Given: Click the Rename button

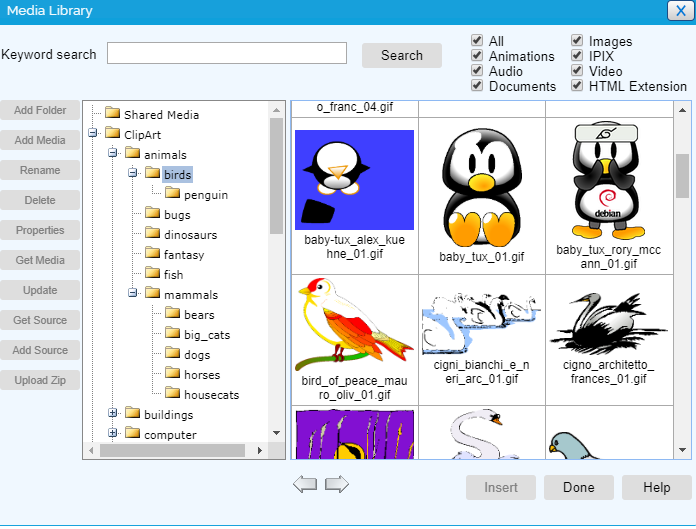Looking at the screenshot, I should [40, 170].
